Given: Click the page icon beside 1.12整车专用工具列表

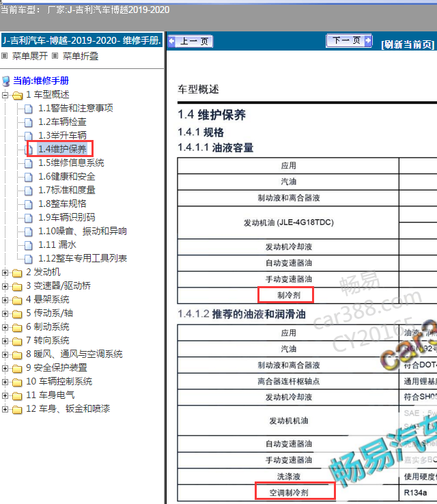Looking at the screenshot, I should (x=29, y=260).
